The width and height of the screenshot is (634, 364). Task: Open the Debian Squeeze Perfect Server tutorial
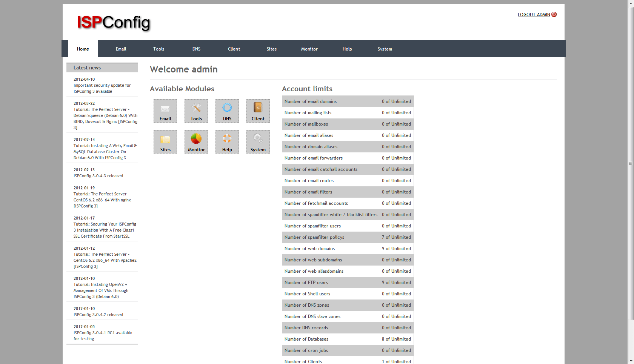(x=105, y=118)
